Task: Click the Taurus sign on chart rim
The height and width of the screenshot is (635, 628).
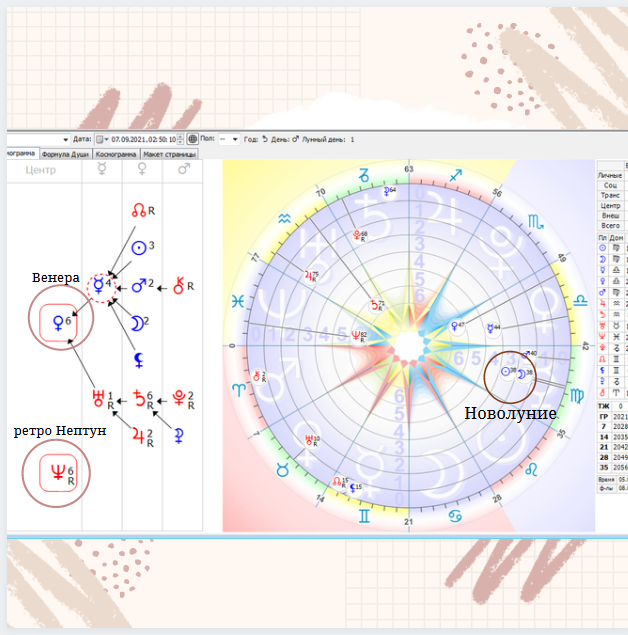Action: [283, 470]
